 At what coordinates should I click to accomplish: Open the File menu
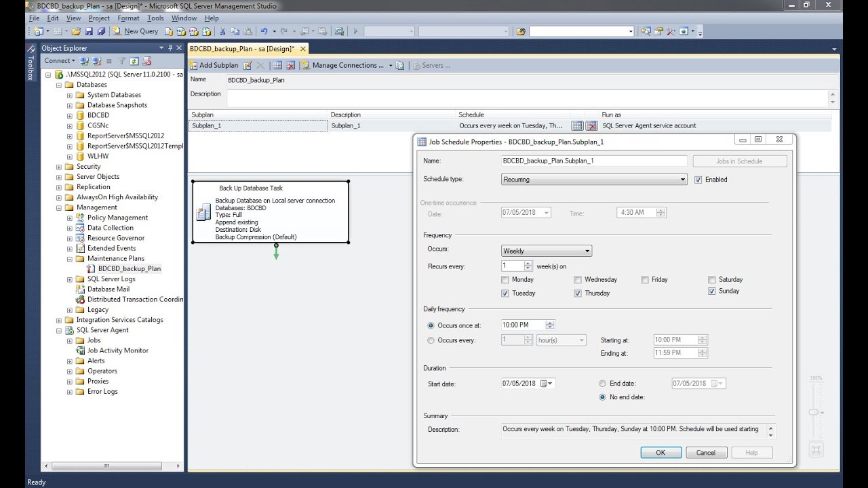click(34, 18)
